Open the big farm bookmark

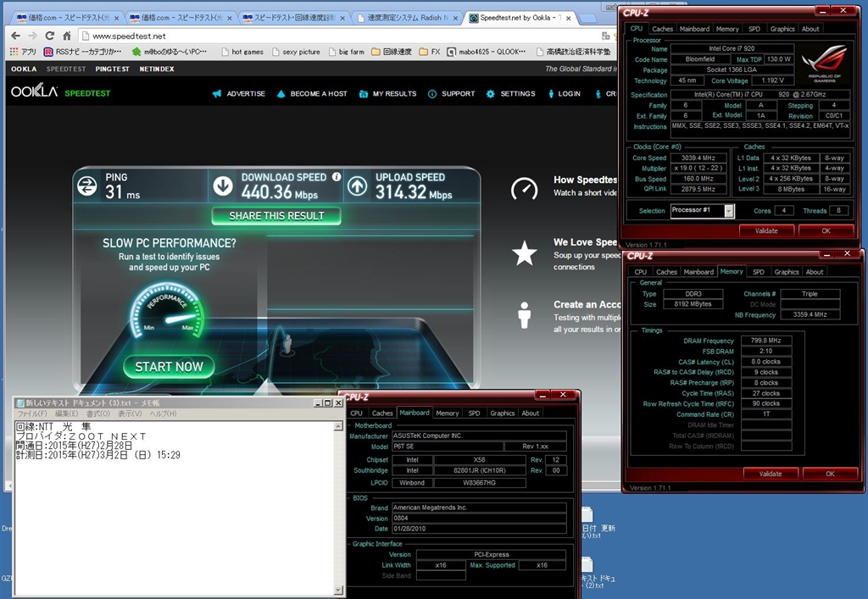pos(347,52)
